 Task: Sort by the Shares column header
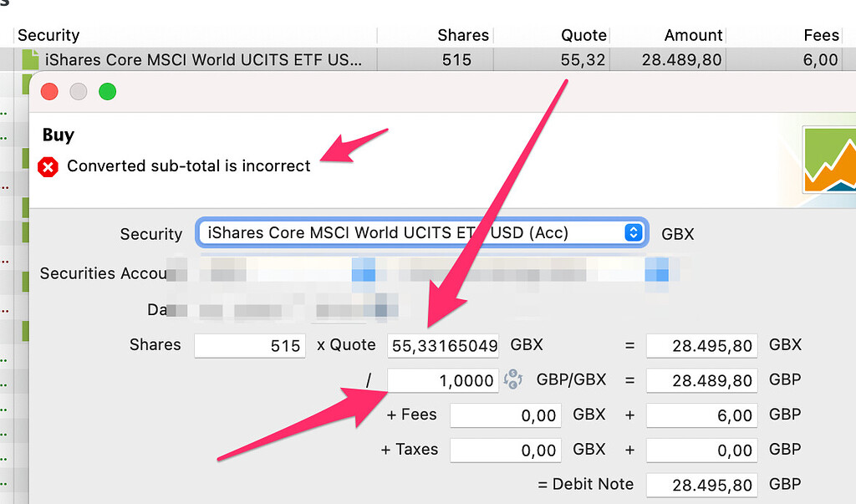tap(462, 35)
